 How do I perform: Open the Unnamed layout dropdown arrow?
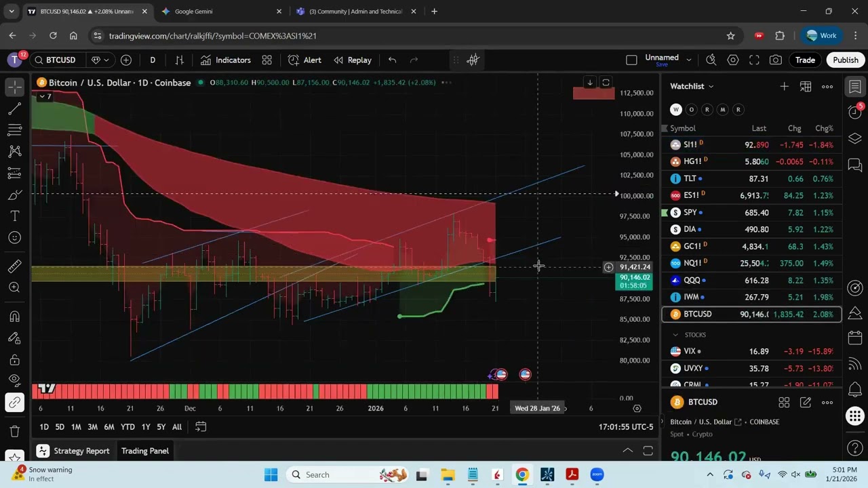tap(689, 60)
